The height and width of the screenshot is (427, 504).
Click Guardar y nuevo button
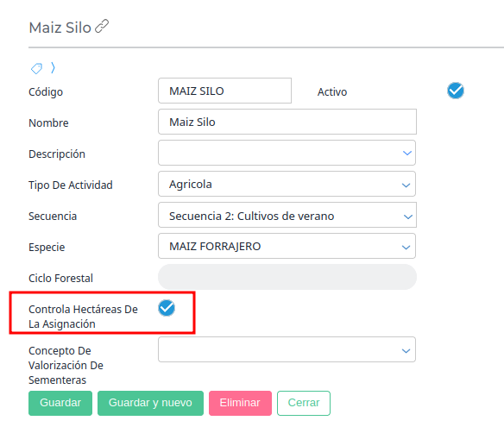point(150,403)
